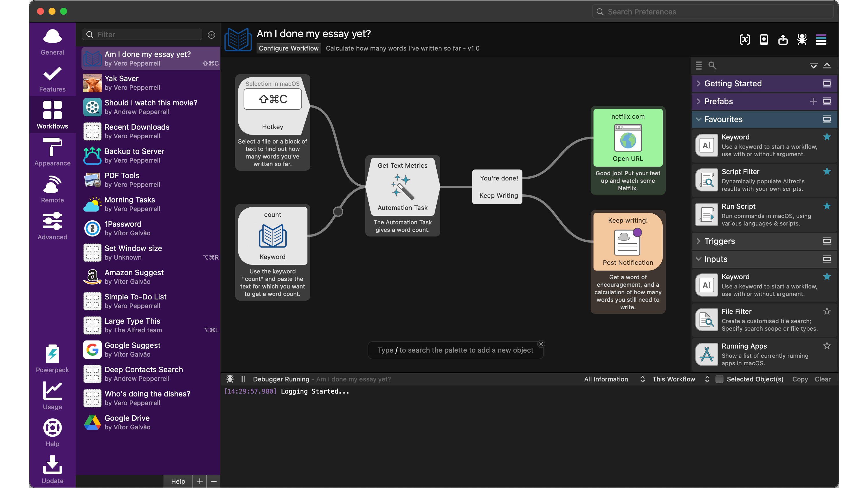The image size is (868, 488).
Task: Switch to the Powerpack tab
Action: [52, 358]
